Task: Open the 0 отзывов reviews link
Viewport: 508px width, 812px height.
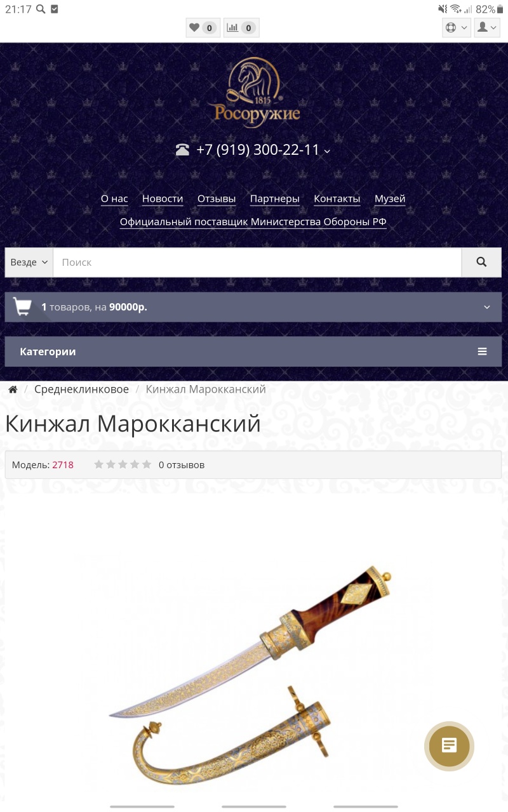Action: [182, 465]
